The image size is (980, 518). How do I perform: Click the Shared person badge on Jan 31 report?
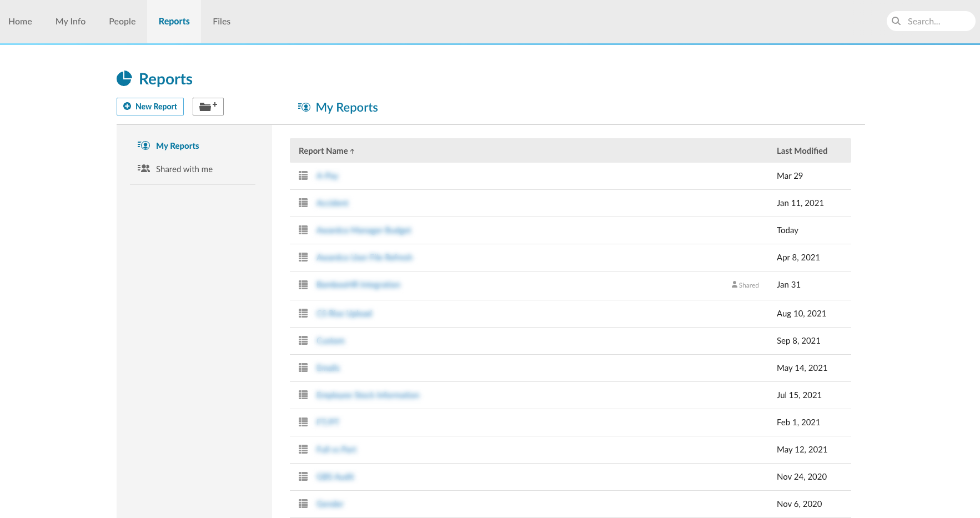745,285
